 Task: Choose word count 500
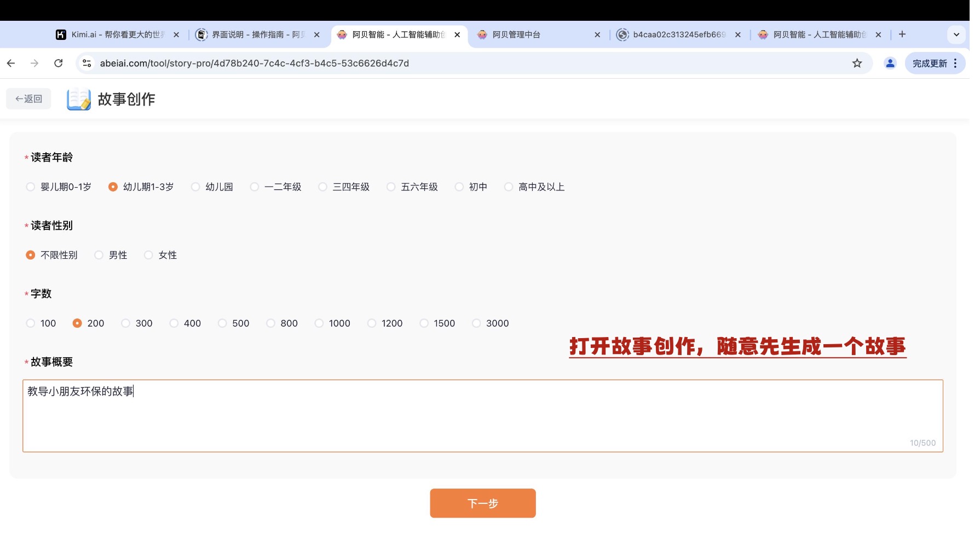point(234,323)
